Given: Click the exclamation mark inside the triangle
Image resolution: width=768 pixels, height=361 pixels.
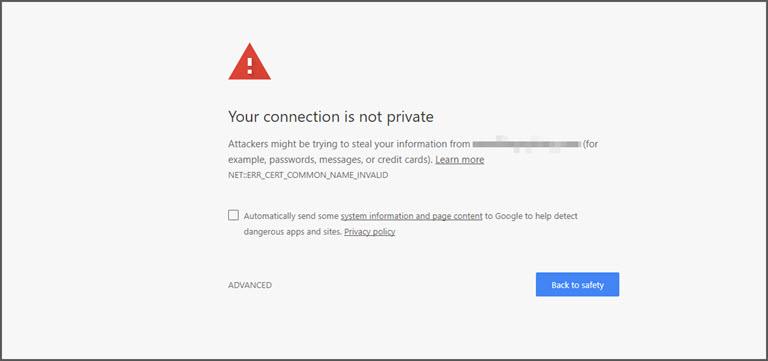Looking at the screenshot, I should pyautogui.click(x=250, y=66).
